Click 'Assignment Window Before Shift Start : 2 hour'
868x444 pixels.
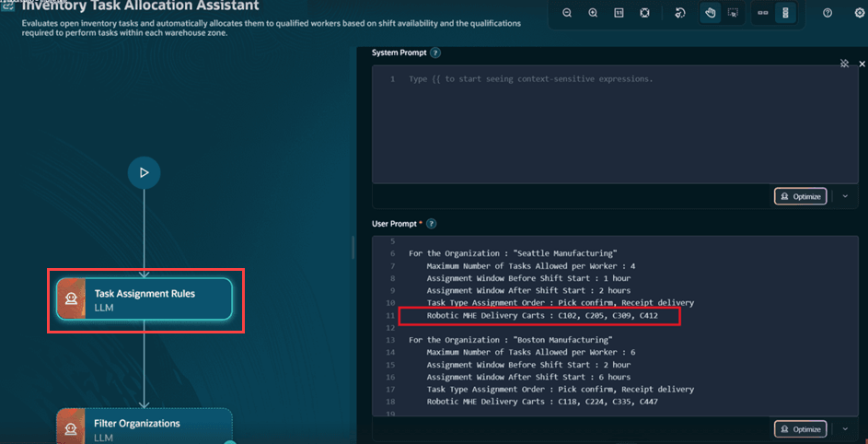pos(528,365)
